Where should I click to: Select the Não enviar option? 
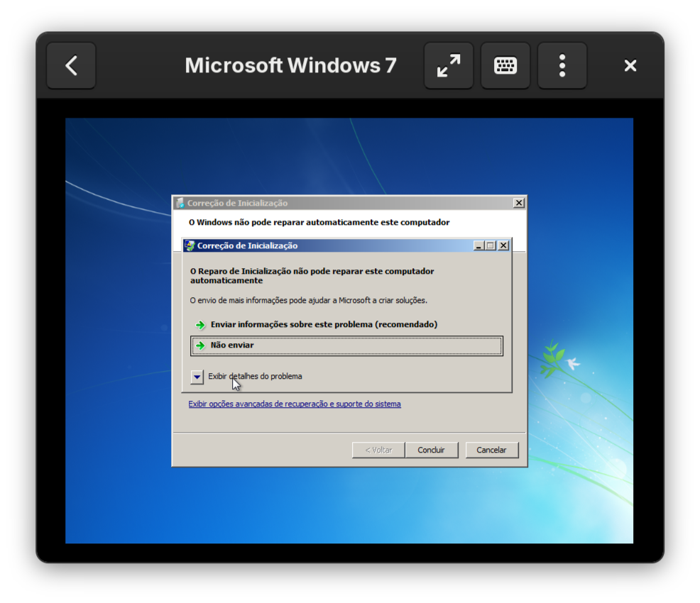tap(346, 345)
